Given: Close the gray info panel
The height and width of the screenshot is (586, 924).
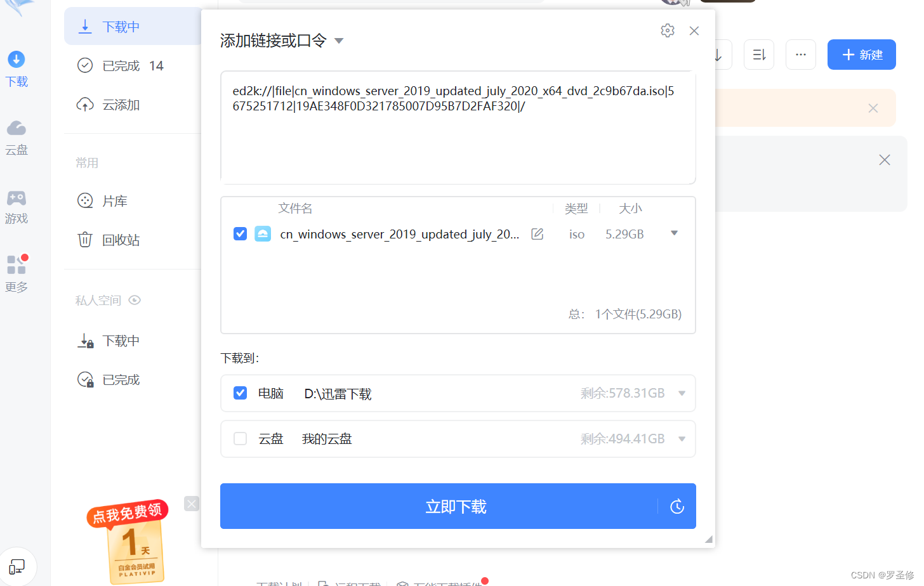Looking at the screenshot, I should 885,160.
